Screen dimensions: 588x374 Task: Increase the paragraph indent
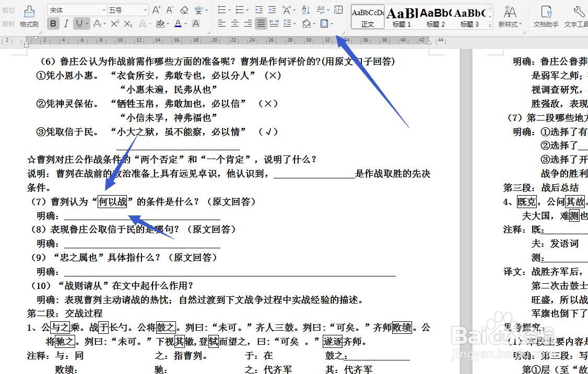click(x=271, y=9)
